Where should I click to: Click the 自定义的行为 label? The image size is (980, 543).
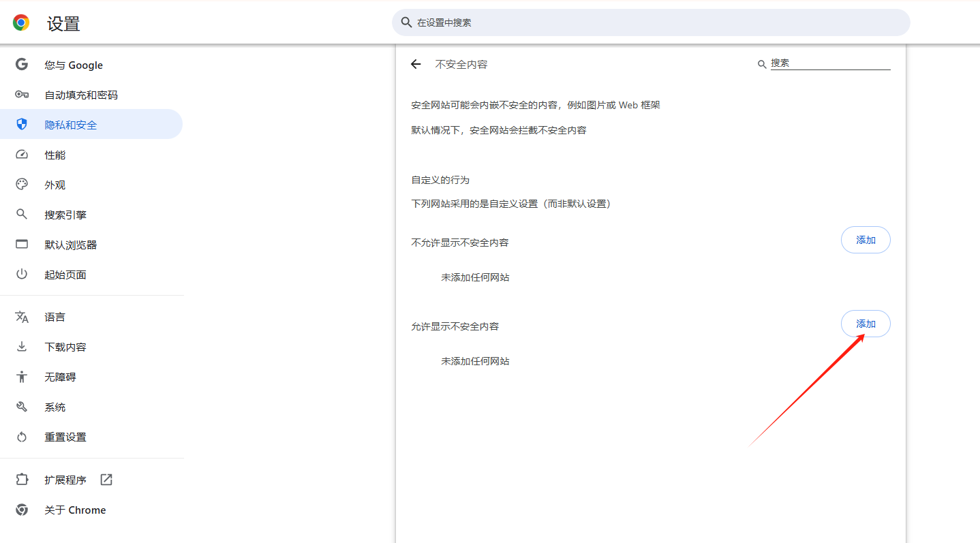pyautogui.click(x=440, y=180)
